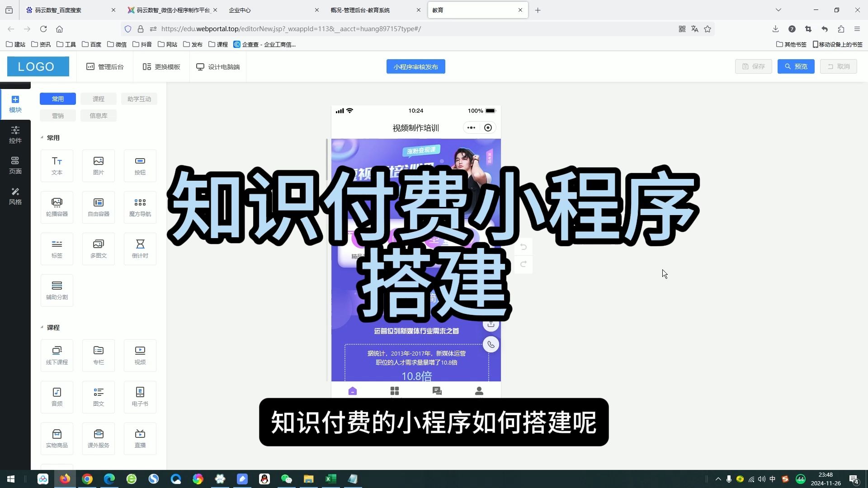Screen dimensions: 868x488
Task: Toggle 设计电脑端 desktop view mode
Action: tap(217, 66)
